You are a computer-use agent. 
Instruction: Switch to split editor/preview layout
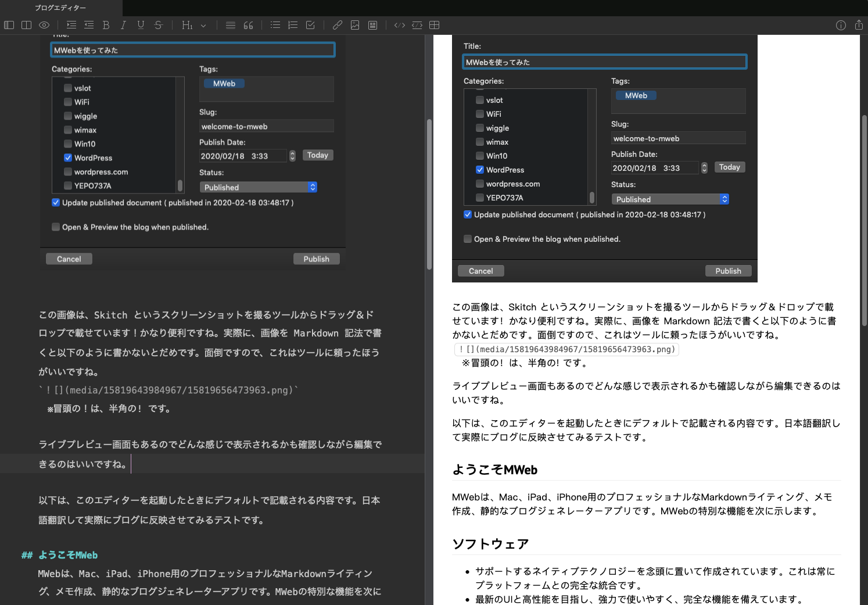pos(26,25)
